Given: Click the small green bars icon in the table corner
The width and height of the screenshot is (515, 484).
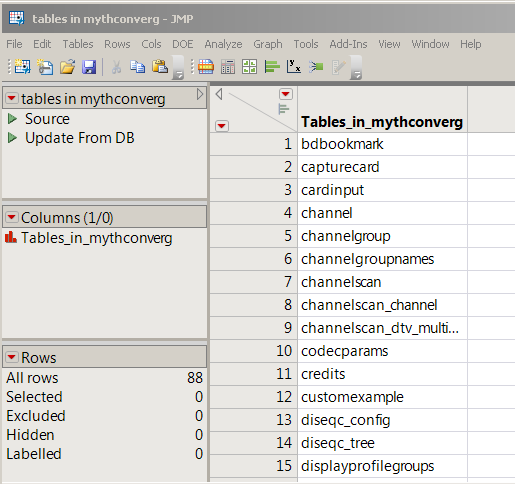Looking at the screenshot, I should [x=284, y=109].
